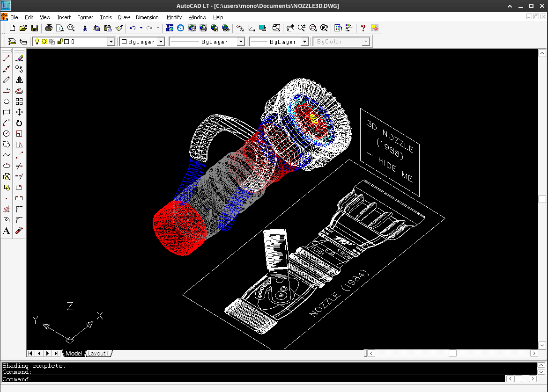Open the ByLayer lineweight dropdown

pos(305,42)
